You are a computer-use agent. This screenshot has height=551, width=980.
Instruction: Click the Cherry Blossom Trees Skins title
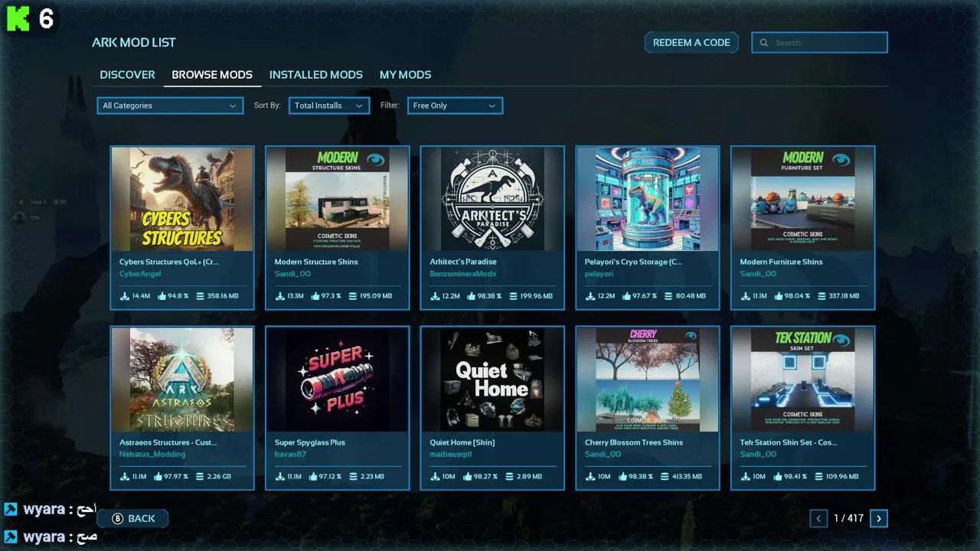coord(634,442)
